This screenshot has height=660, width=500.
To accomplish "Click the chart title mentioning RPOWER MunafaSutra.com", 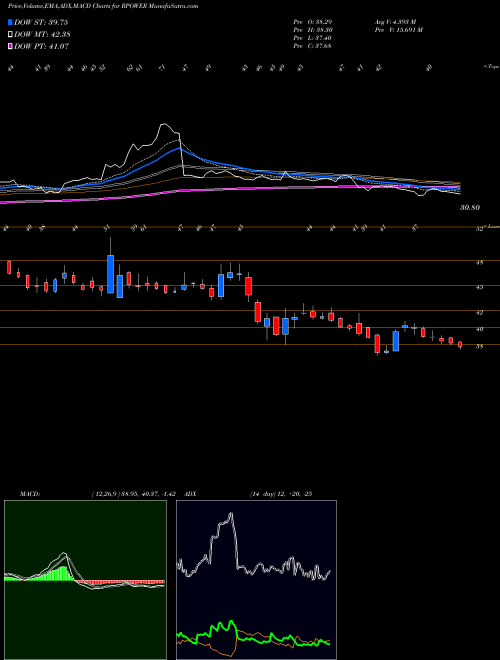I will click(x=103, y=6).
